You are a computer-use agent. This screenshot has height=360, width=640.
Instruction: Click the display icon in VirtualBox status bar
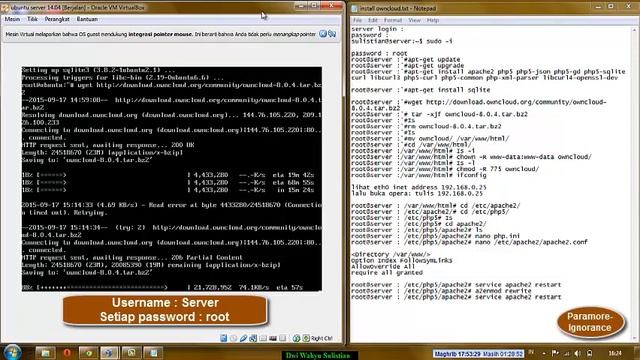pos(273,338)
